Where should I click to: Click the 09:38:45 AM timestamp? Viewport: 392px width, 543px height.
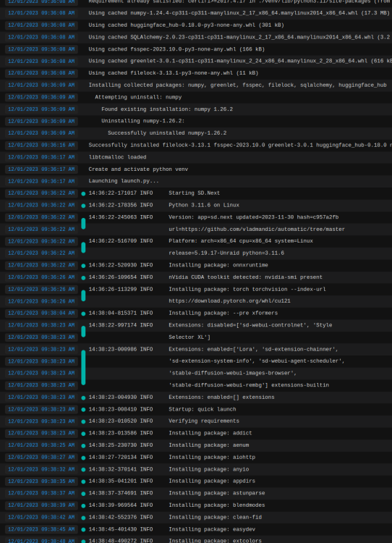point(41,529)
